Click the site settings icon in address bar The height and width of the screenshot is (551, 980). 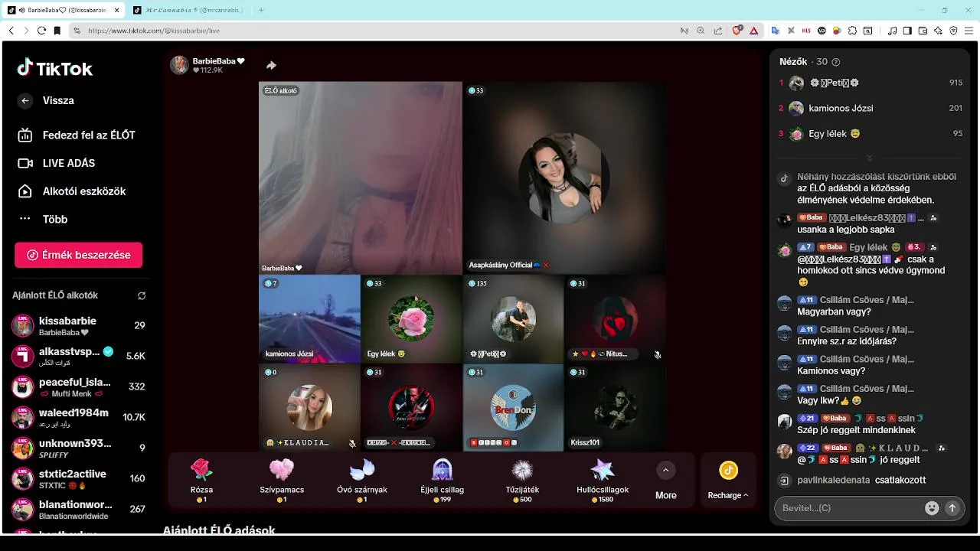pos(77,31)
